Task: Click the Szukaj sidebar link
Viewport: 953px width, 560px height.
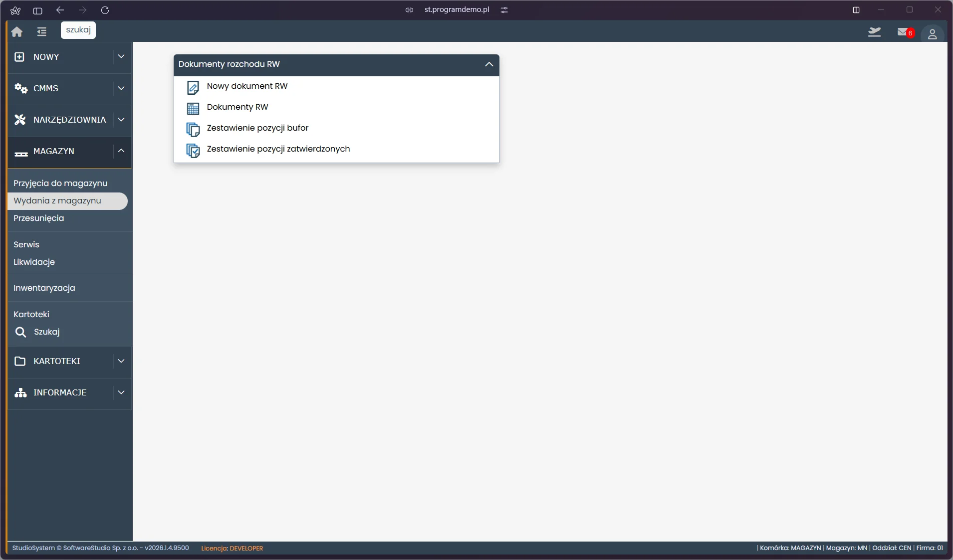Action: (47, 332)
